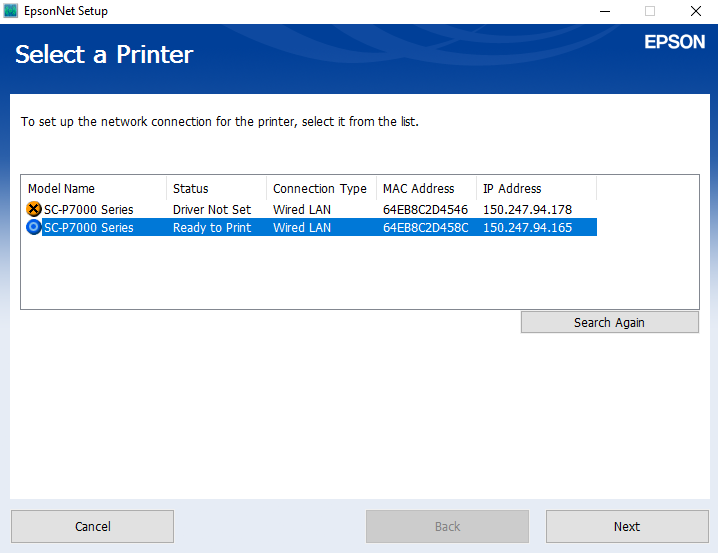The height and width of the screenshot is (553, 718).
Task: Click the disabled maximize window button
Action: (x=650, y=11)
